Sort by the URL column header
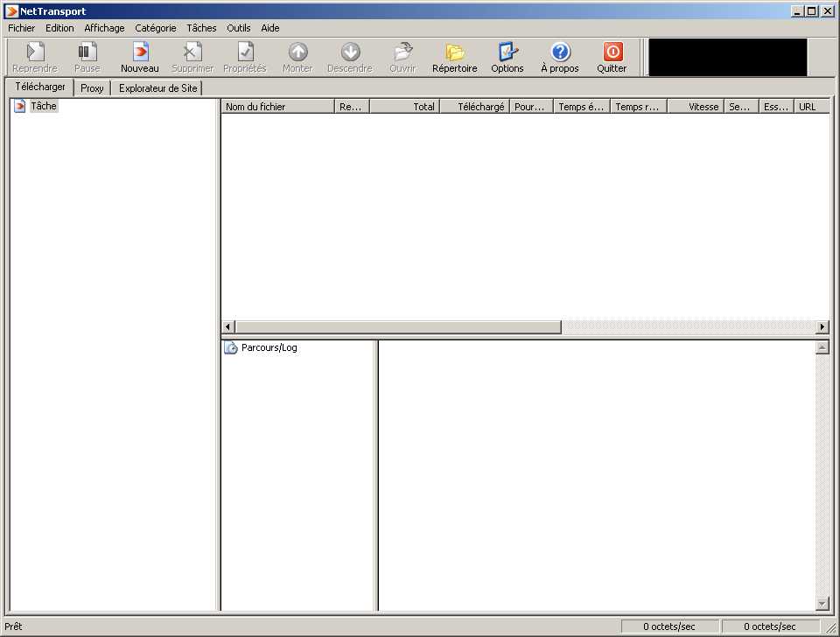This screenshot has width=840, height=637. click(x=812, y=107)
